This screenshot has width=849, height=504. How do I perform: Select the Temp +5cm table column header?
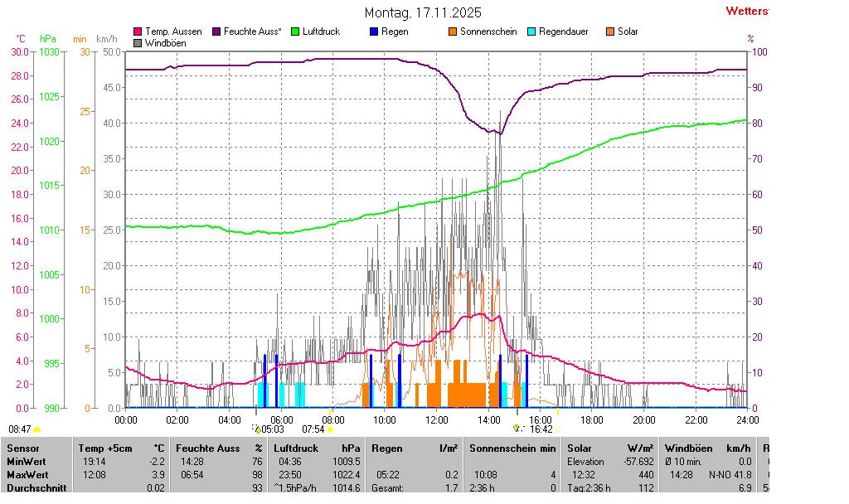click(103, 448)
